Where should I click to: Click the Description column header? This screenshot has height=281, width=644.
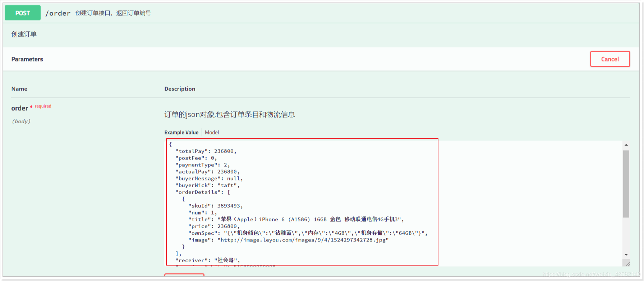coord(180,89)
